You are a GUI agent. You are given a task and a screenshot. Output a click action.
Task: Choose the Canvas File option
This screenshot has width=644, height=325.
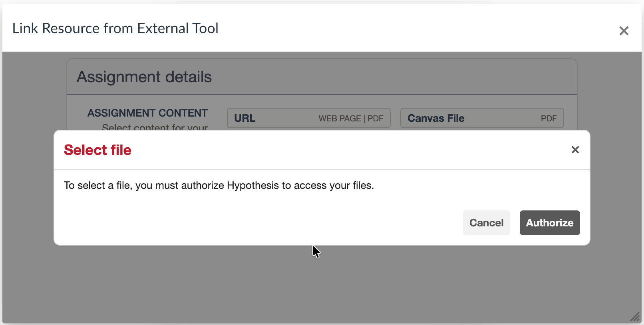coord(482,118)
